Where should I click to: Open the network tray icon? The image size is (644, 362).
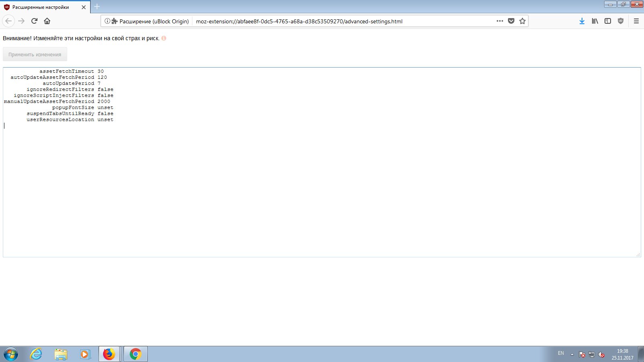coord(592,354)
